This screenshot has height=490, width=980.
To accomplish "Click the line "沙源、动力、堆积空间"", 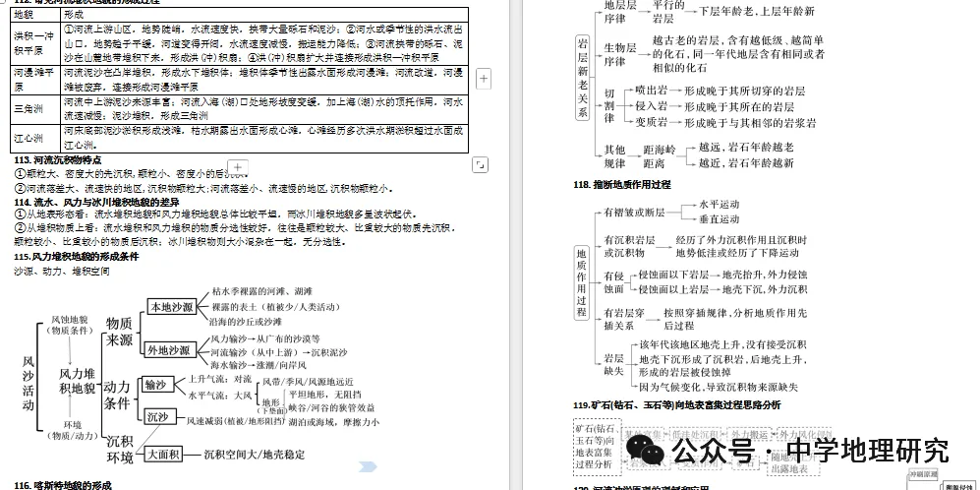I will pyautogui.click(x=62, y=272).
